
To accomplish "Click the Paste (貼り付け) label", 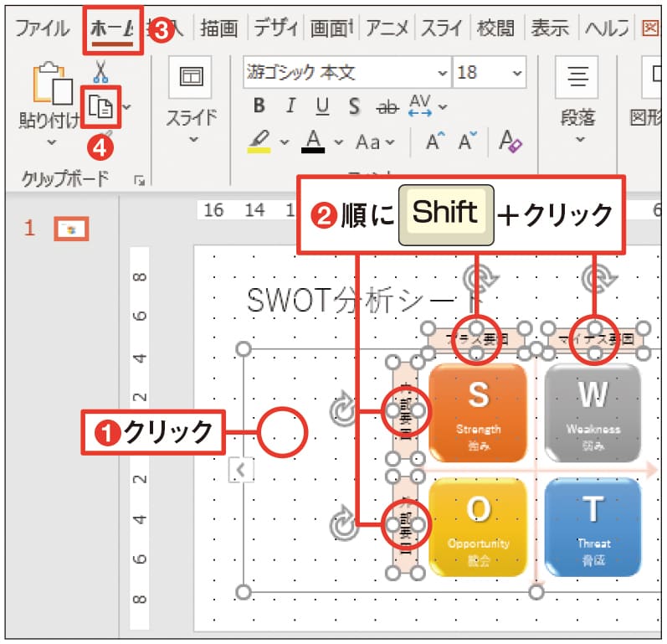I will [49, 121].
